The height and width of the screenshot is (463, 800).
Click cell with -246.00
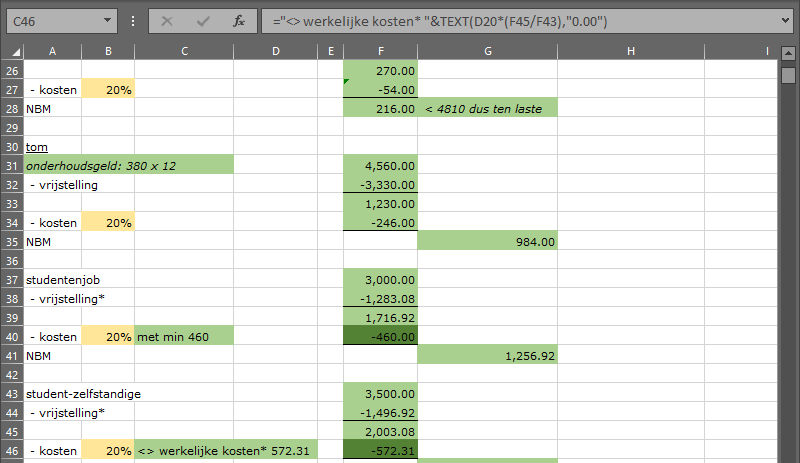pos(381,223)
